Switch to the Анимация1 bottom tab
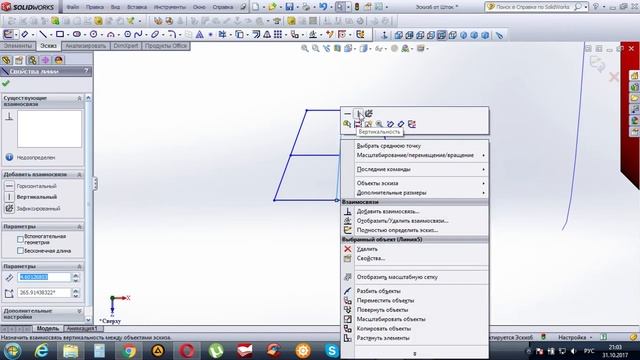640x360 pixels. click(x=81, y=329)
